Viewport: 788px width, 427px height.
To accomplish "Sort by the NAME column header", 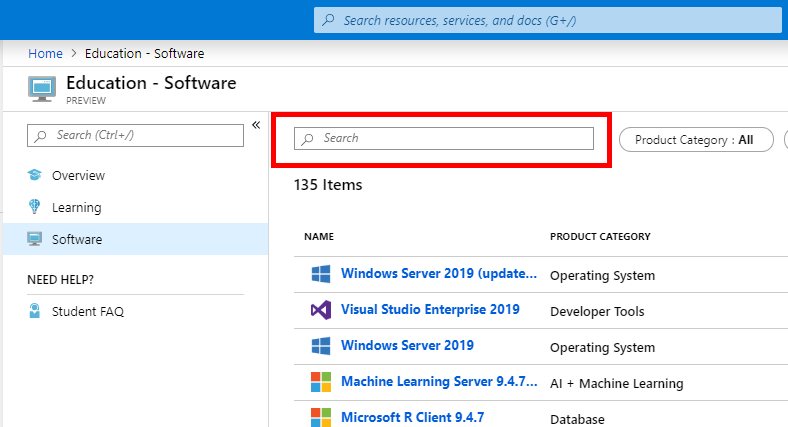I will point(319,237).
